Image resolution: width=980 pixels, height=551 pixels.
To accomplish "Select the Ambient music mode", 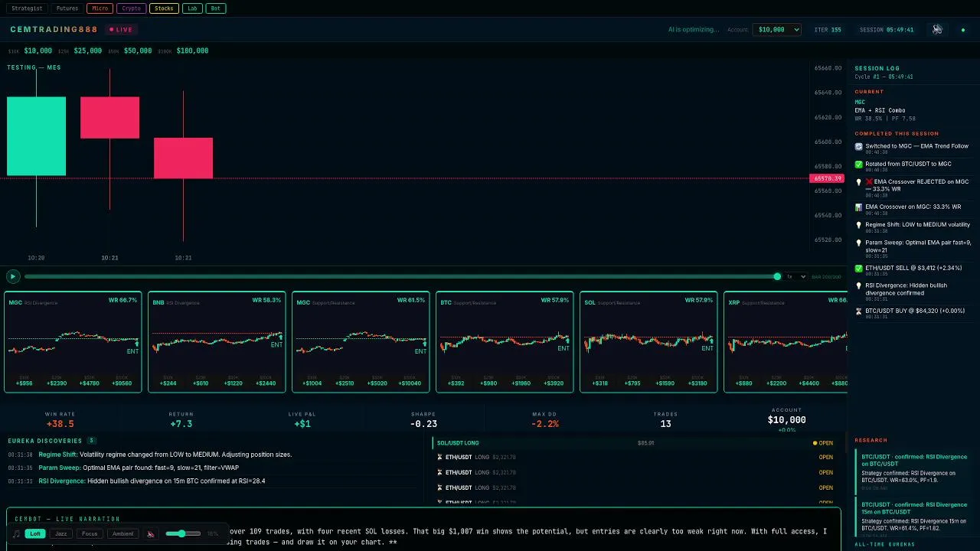I will click(x=122, y=533).
